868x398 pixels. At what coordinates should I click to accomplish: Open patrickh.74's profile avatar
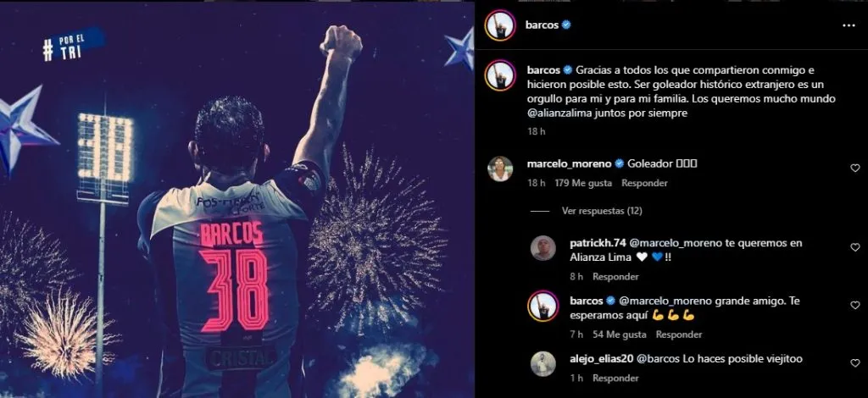coord(542,248)
